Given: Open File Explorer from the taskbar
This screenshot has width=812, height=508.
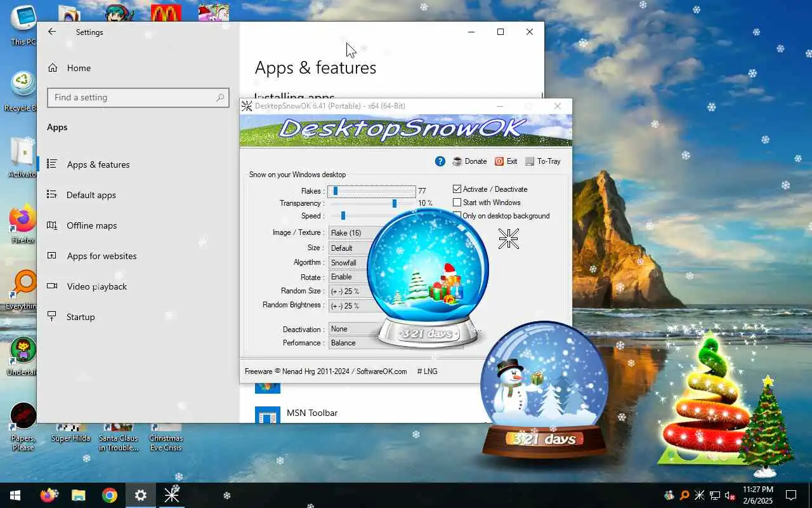Looking at the screenshot, I should pos(78,495).
